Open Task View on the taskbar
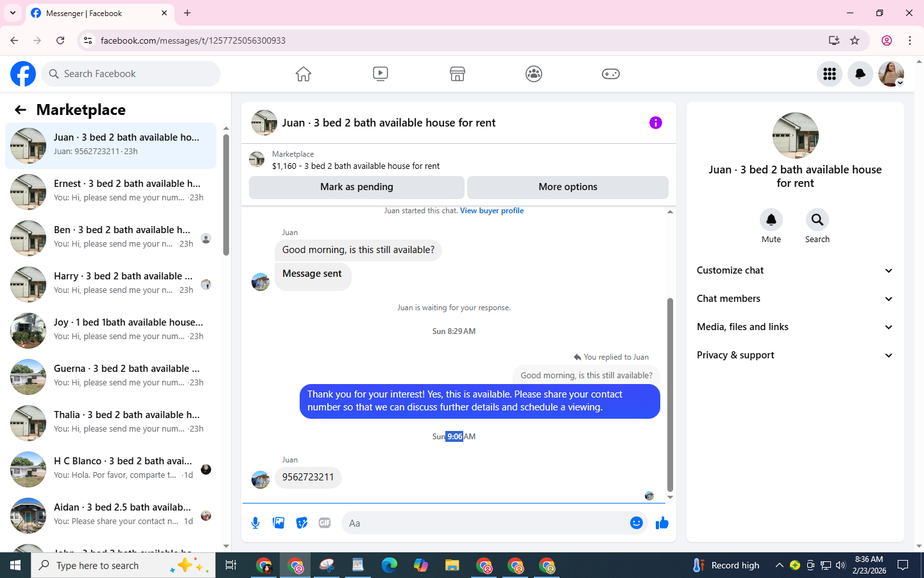 pos(231,565)
